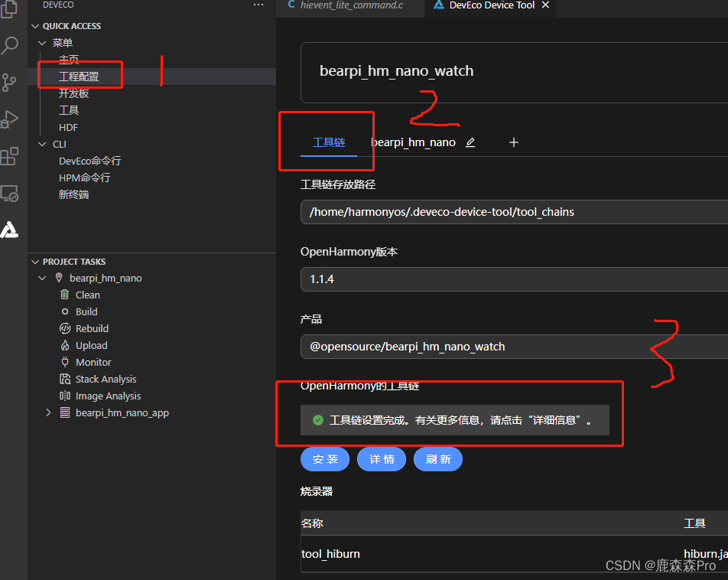Screen dimensions: 728x580
Task: Click the Image Analysis binary icon
Action: pos(65,396)
